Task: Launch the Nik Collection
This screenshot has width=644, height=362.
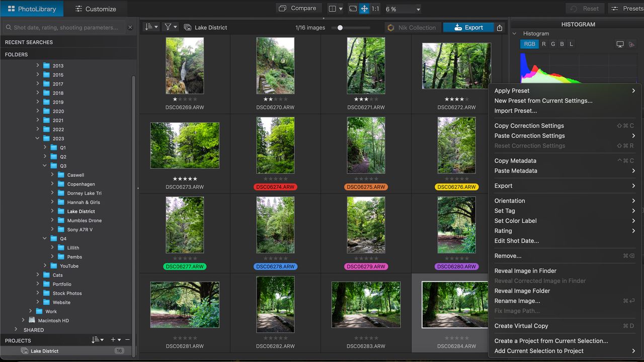Action: (413, 28)
